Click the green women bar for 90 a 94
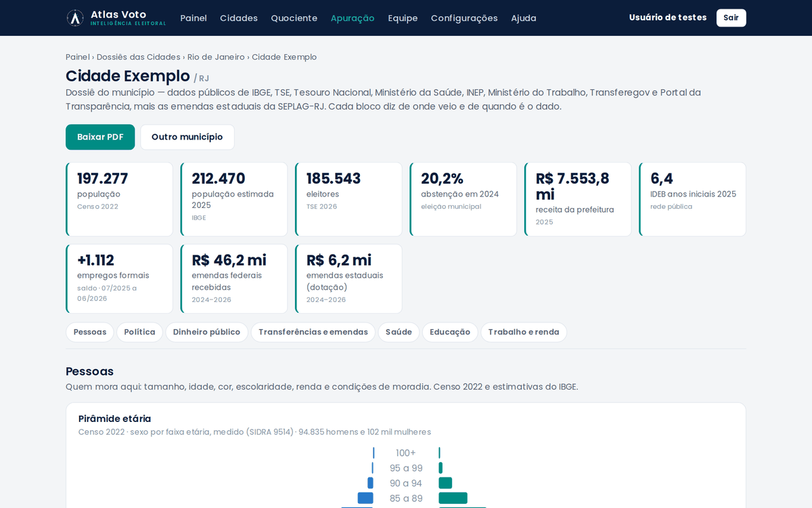 [x=445, y=483]
